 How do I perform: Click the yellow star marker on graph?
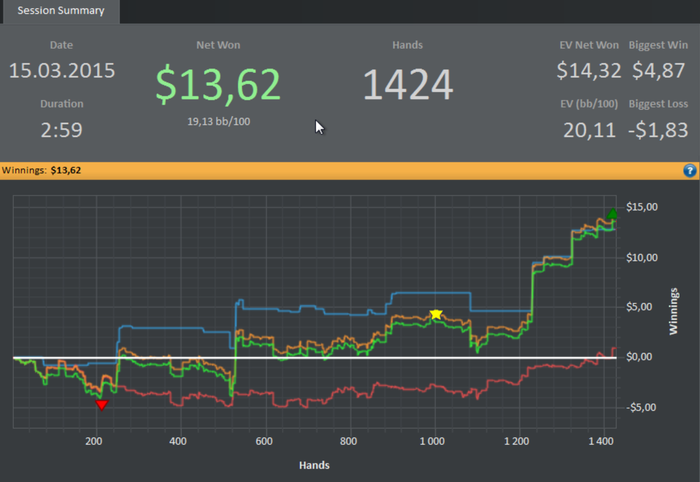(436, 314)
